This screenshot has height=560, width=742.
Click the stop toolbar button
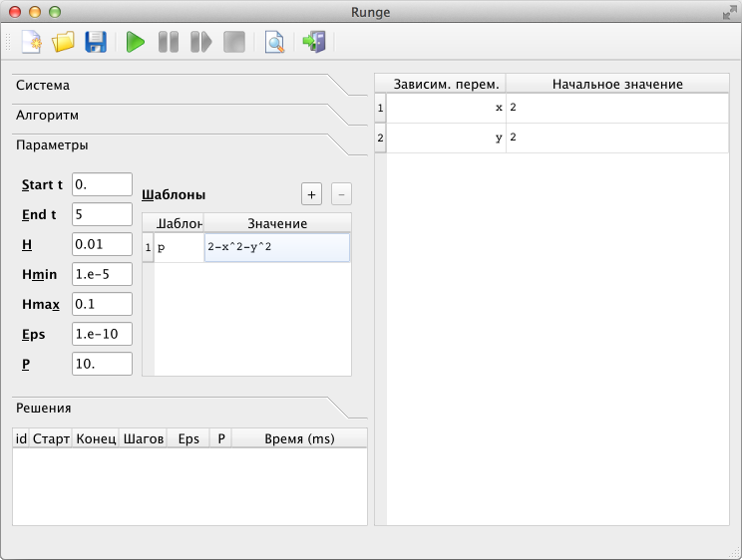coord(234,42)
